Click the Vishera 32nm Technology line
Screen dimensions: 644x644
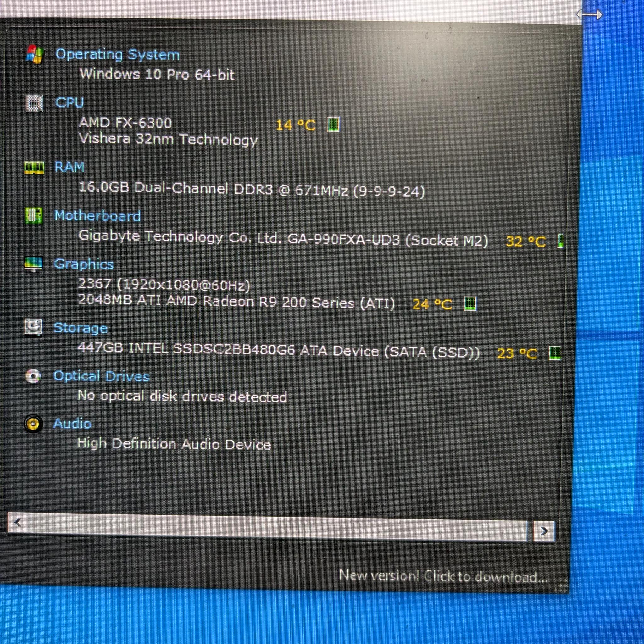point(168,139)
